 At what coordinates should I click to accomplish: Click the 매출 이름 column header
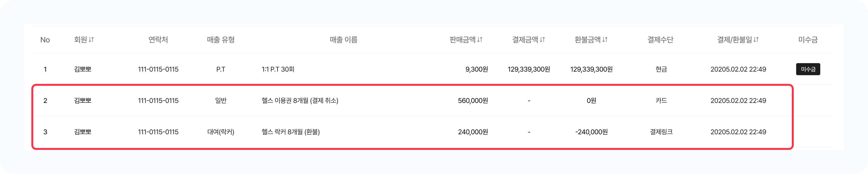[343, 40]
